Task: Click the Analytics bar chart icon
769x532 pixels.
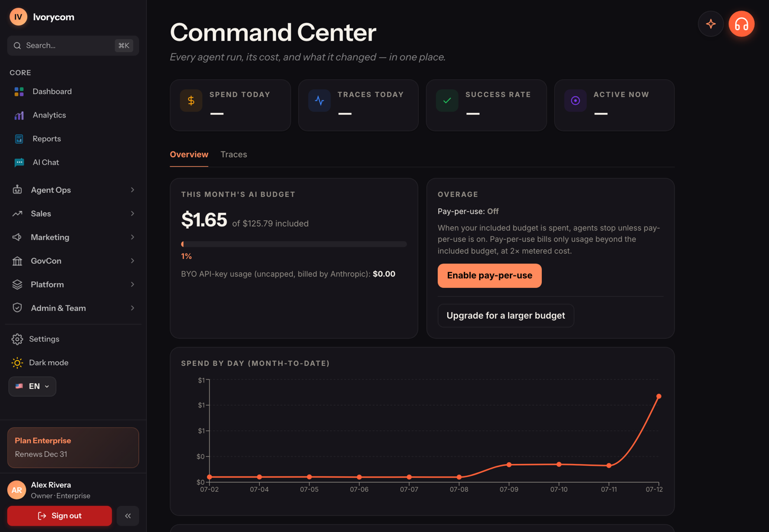Action: [x=19, y=115]
